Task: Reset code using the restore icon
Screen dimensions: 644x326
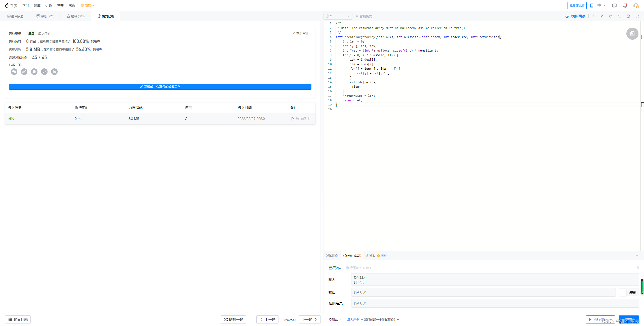Action: coord(611,16)
